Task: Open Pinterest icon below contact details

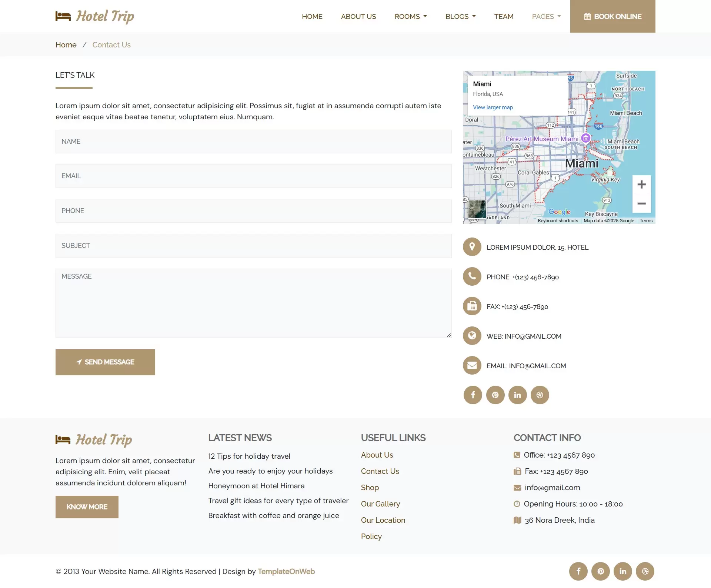Action: [495, 395]
